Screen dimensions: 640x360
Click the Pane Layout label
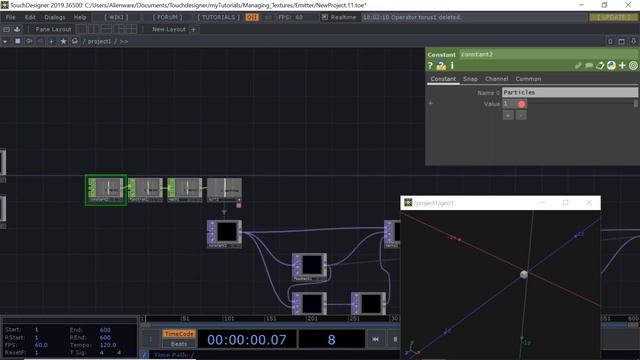[x=53, y=29]
